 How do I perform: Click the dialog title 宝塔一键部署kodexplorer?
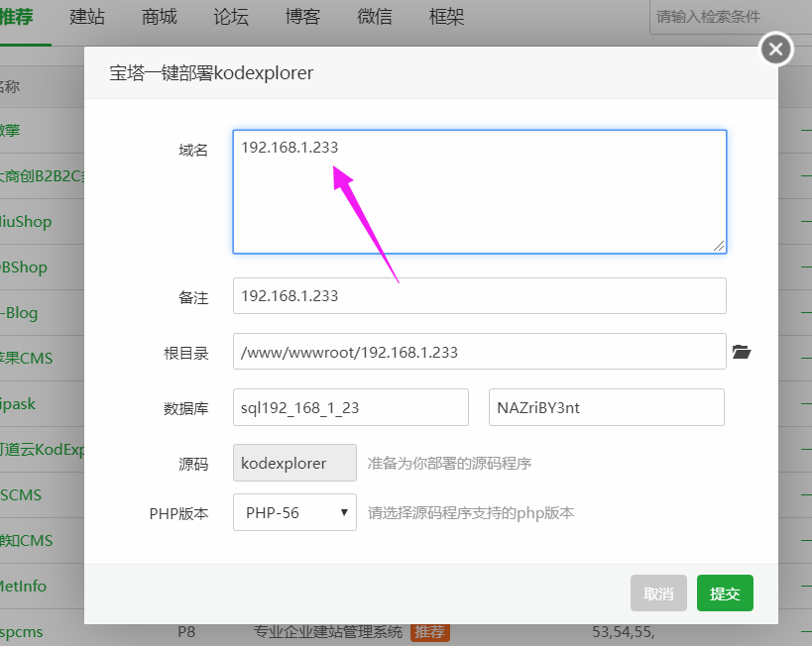(x=211, y=73)
